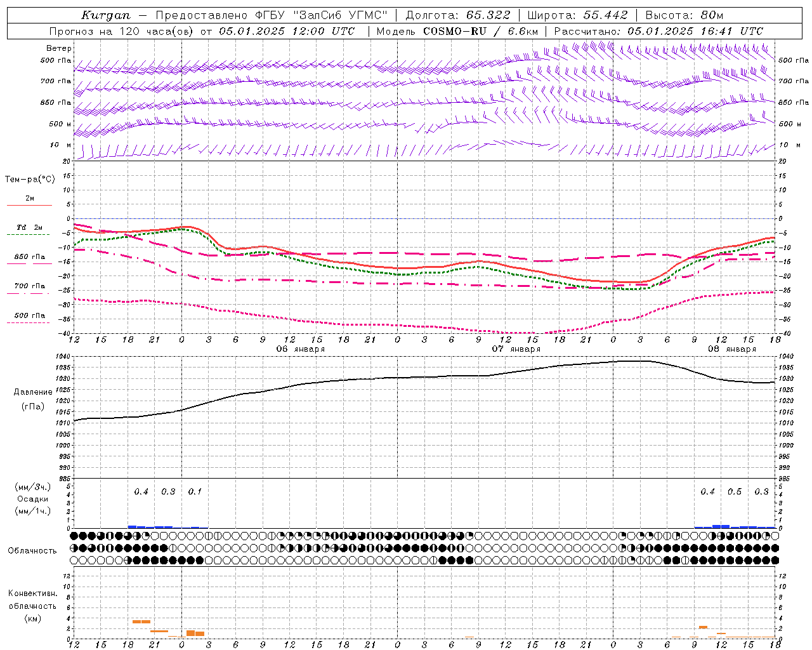
Task: Click the "Высота: 80м" header field
Action: 684,15
